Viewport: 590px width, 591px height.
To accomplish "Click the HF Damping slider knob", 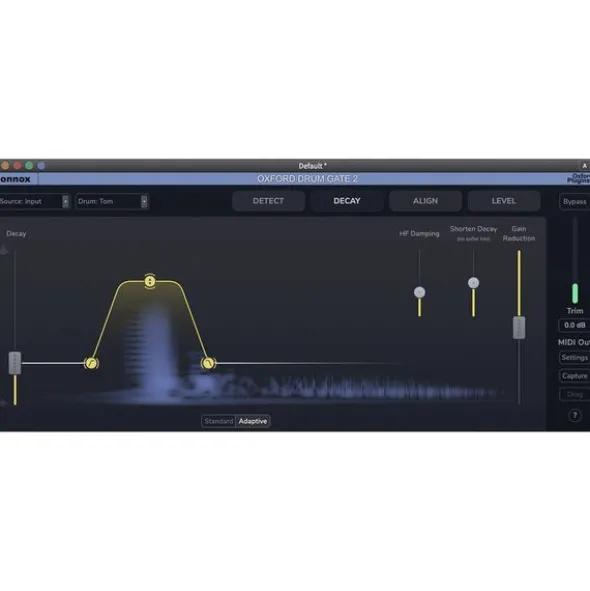I will pos(419,292).
